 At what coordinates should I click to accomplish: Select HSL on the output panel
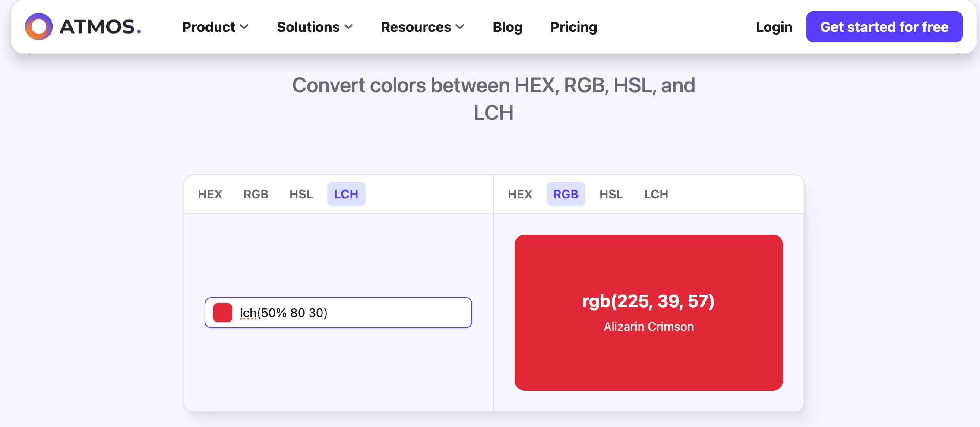[611, 194]
